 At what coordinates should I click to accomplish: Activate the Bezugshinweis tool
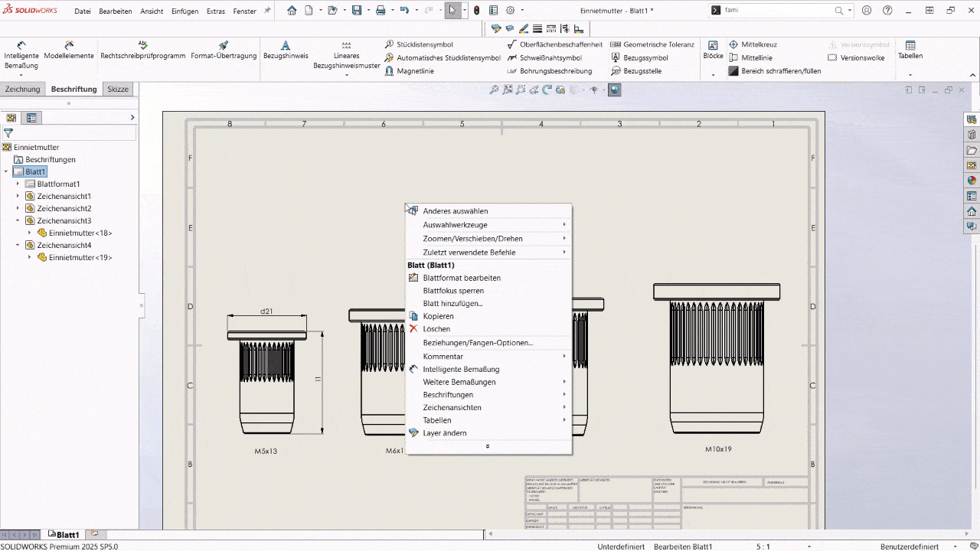point(286,50)
